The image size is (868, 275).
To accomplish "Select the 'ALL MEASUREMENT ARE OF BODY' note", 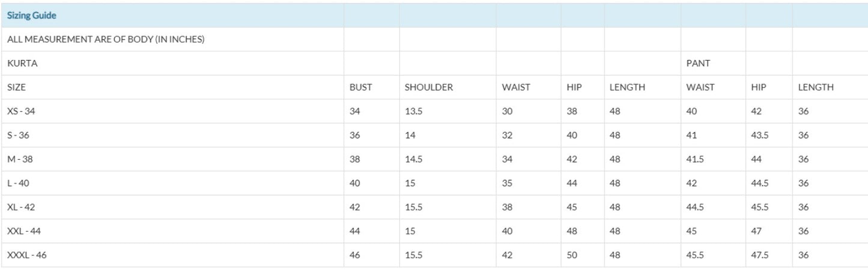I will [106, 40].
